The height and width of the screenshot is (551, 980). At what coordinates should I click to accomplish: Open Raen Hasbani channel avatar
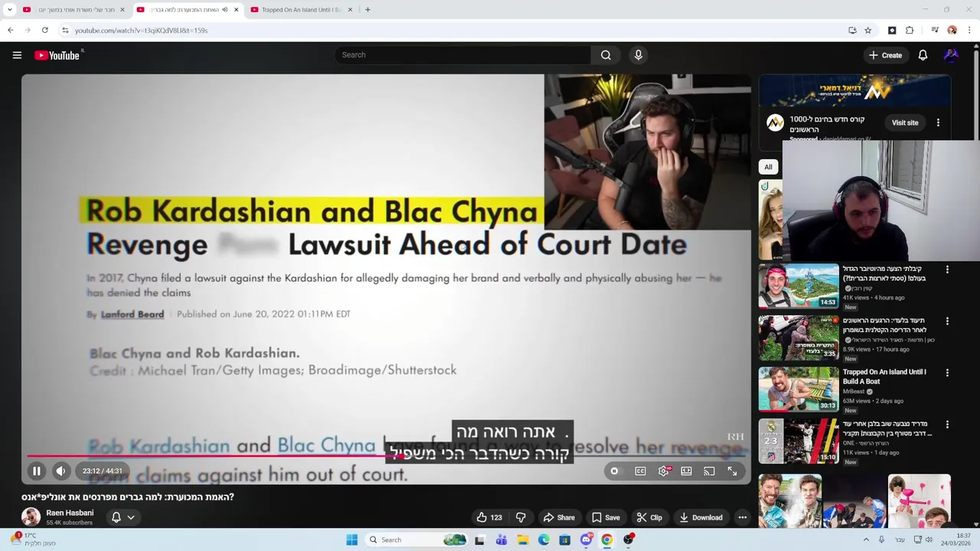tap(31, 517)
